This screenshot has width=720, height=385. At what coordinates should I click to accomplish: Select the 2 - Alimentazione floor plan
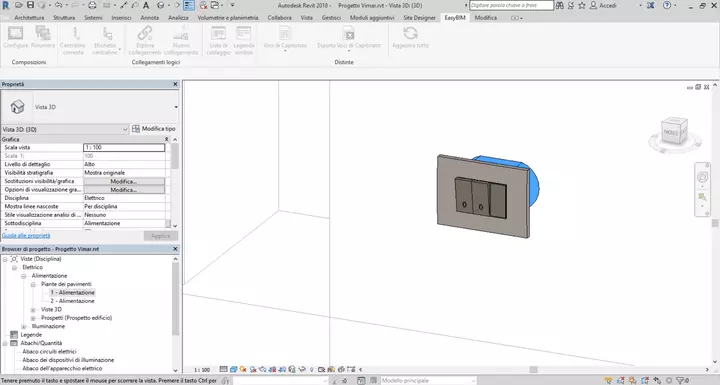click(x=73, y=301)
